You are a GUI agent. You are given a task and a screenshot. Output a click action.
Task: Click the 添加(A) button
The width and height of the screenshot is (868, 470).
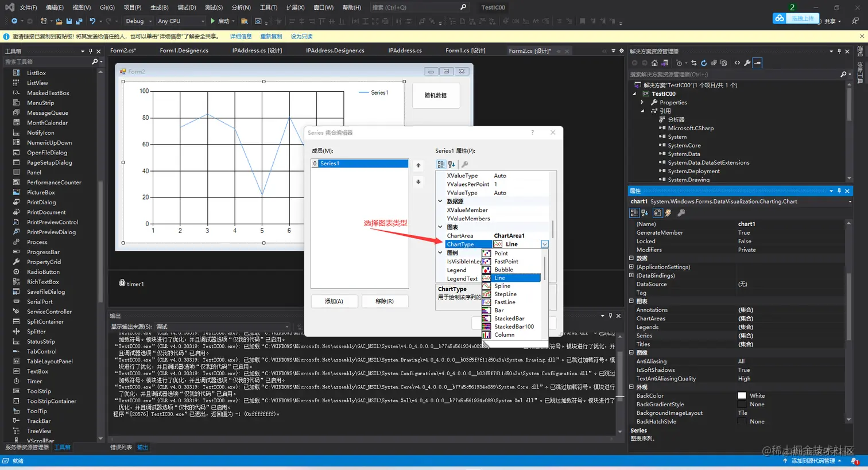coord(334,301)
